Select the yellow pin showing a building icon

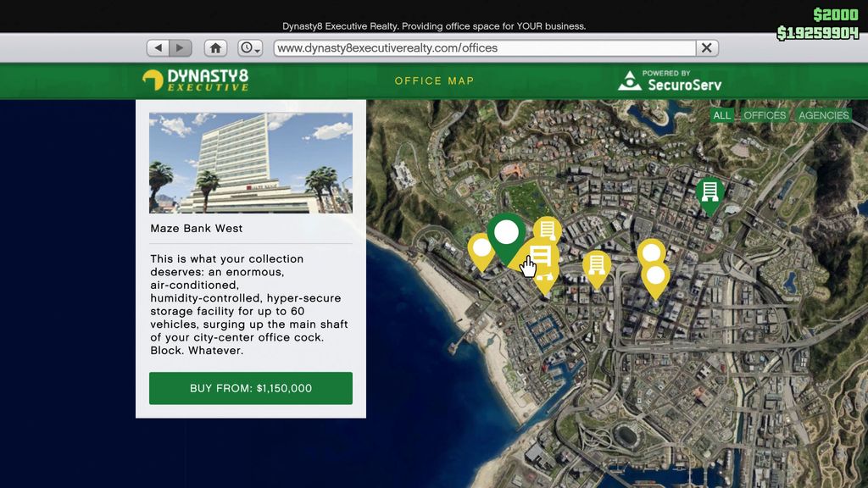[x=548, y=229]
